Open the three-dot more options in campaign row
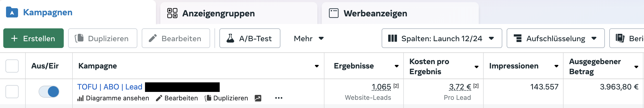This screenshot has height=108, width=644. click(279, 98)
